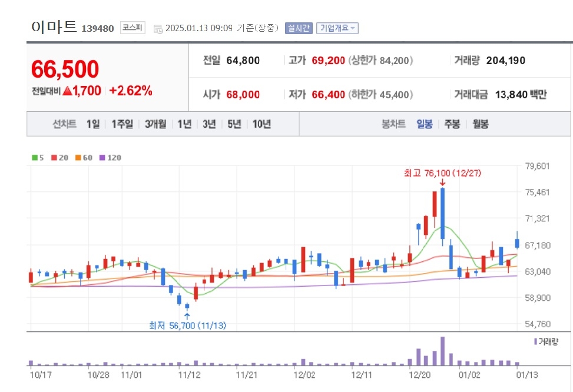Click the 71,321 price axis label
Screen dimensions: 573x392
click(538, 218)
